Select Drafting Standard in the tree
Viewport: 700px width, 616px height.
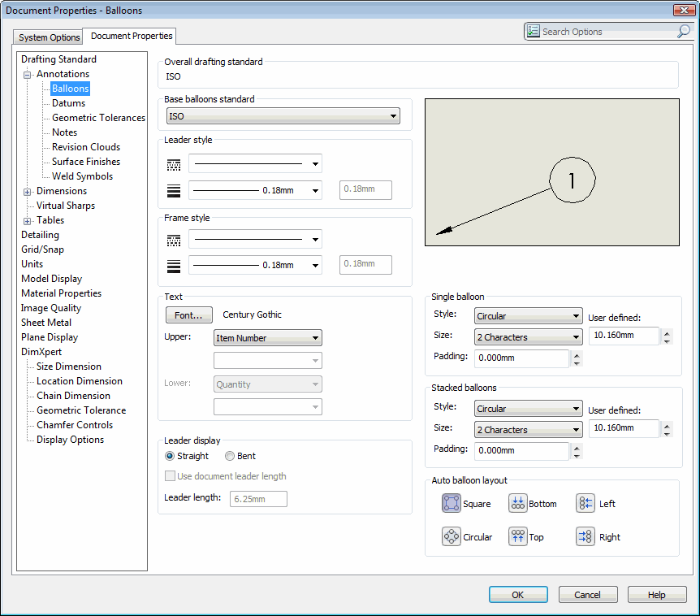[58, 59]
